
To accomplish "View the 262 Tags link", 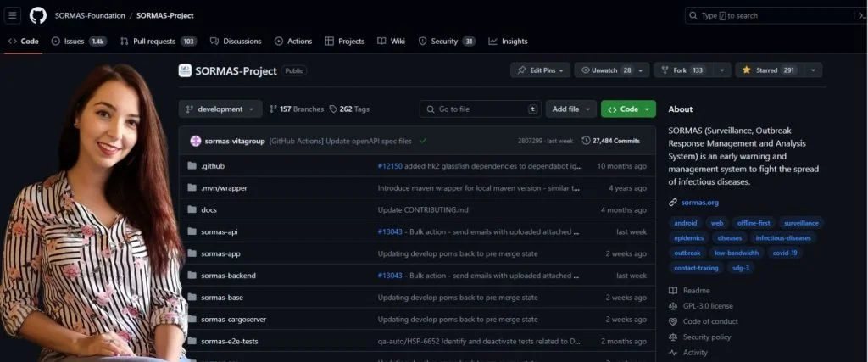I will pos(348,109).
